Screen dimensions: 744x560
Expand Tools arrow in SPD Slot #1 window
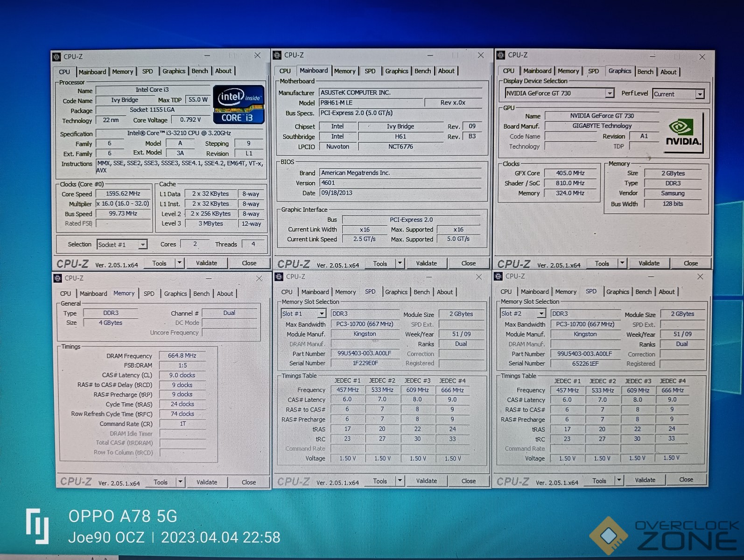pyautogui.click(x=400, y=481)
